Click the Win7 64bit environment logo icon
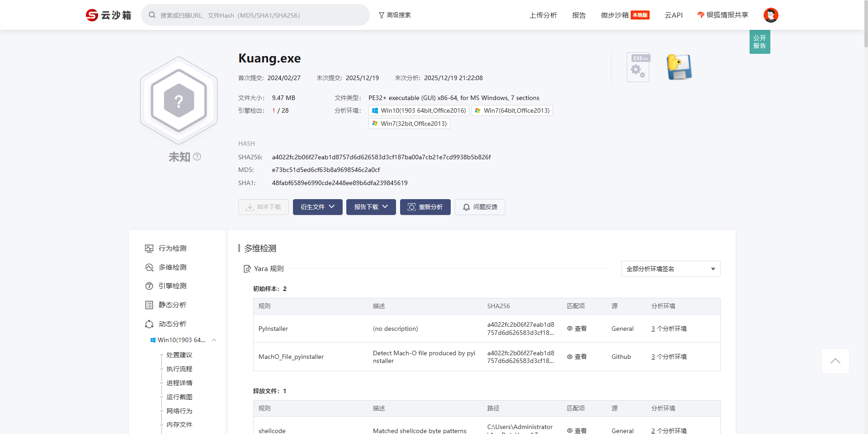The height and width of the screenshot is (434, 868). (477, 110)
